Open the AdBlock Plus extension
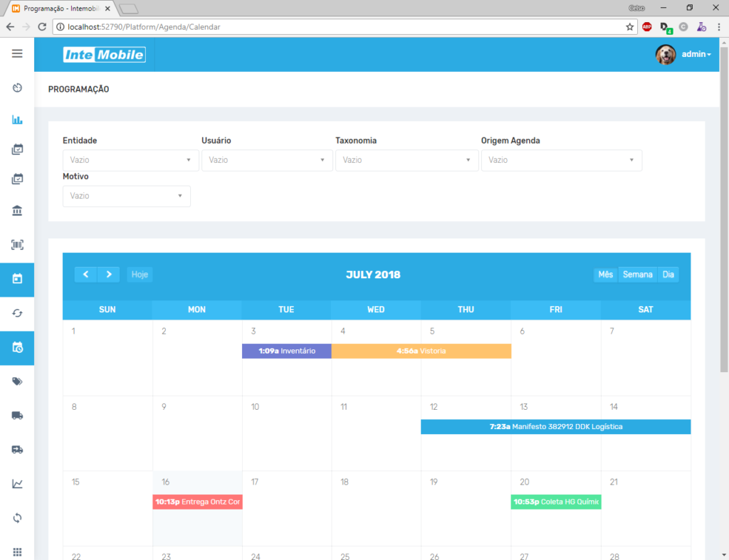The height and width of the screenshot is (560, 729). point(646,27)
